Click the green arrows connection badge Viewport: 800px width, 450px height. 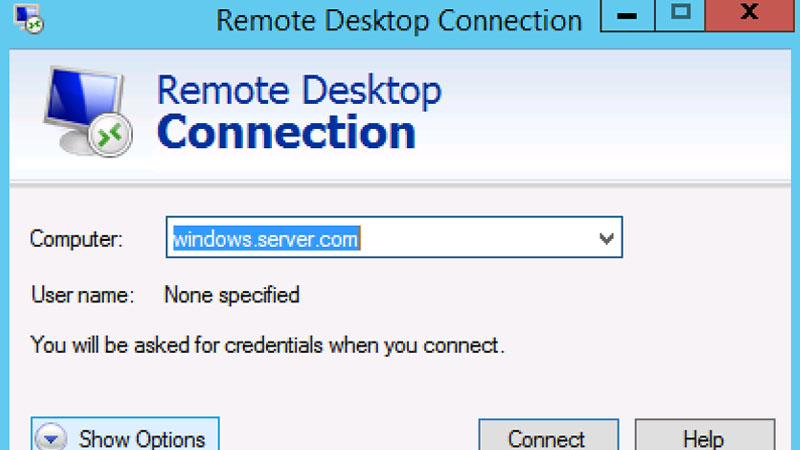pyautogui.click(x=110, y=136)
